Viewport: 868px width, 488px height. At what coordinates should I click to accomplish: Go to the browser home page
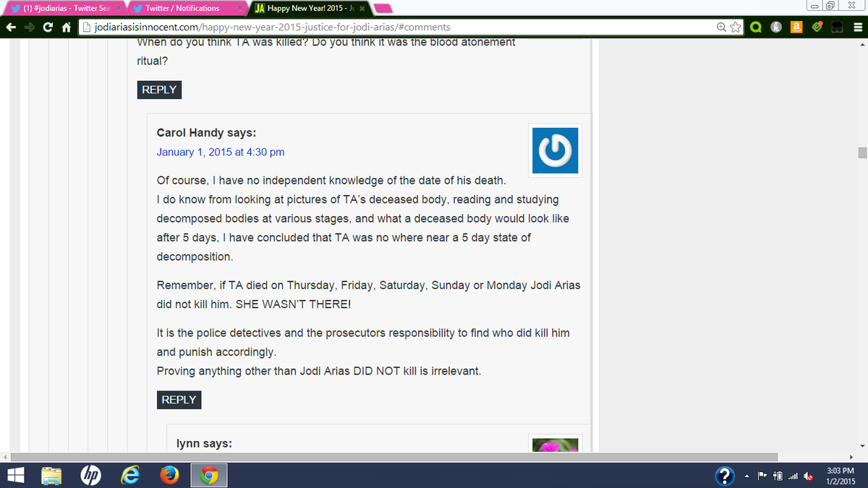tap(66, 27)
